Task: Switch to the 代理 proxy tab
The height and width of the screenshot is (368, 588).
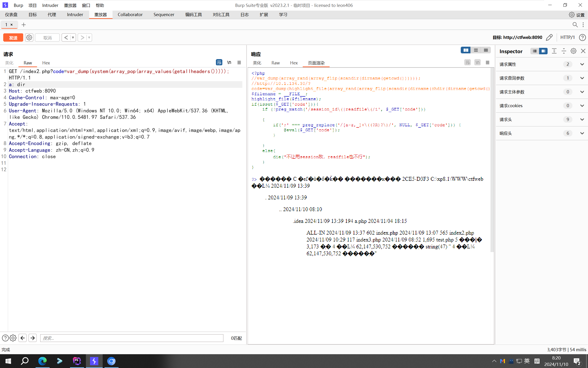Action: (x=52, y=14)
